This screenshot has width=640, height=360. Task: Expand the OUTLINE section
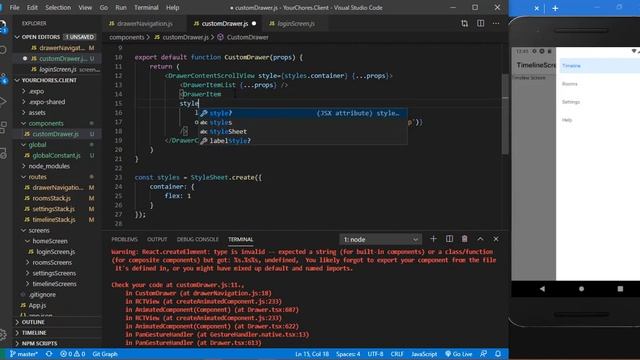[57, 322]
